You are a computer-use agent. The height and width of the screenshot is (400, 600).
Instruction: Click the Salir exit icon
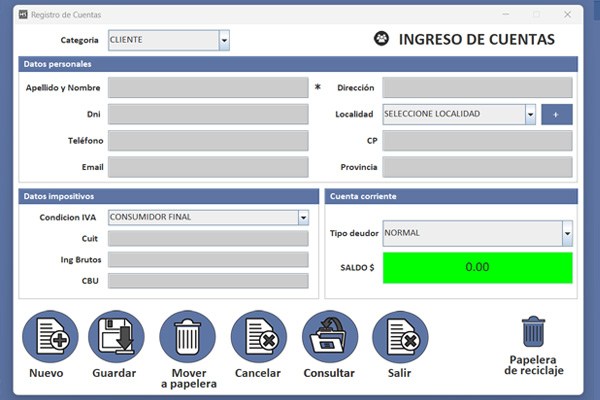tap(400, 338)
